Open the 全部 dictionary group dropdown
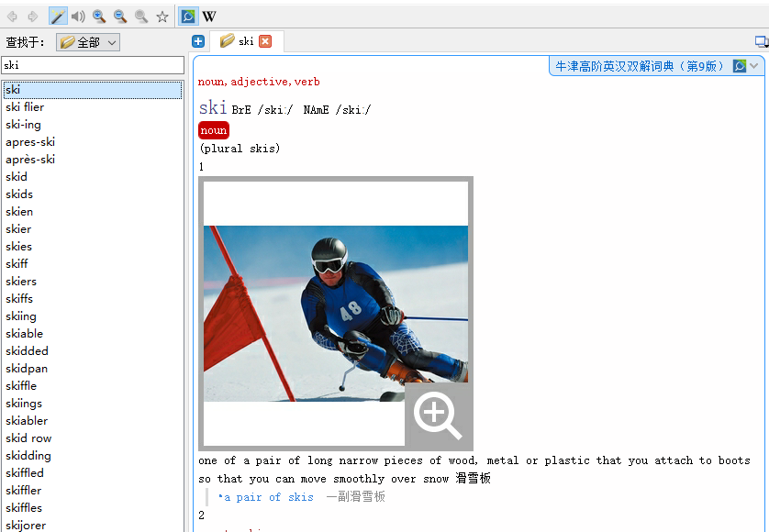This screenshot has height=532, width=769. [x=88, y=42]
